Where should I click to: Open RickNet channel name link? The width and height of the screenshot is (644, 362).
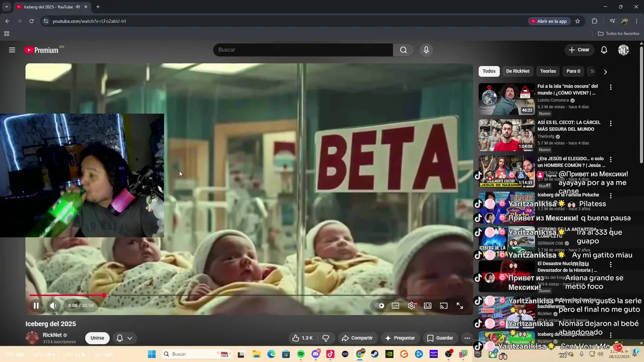(x=52, y=335)
